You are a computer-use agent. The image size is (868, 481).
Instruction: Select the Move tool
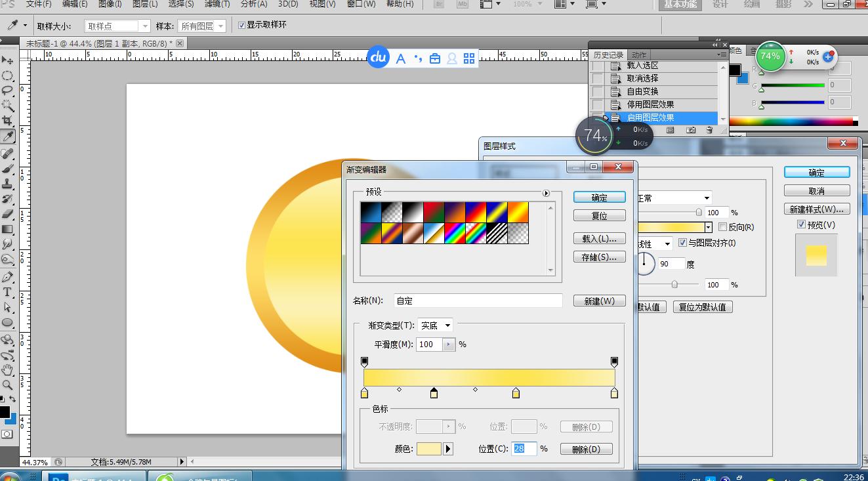click(x=8, y=59)
